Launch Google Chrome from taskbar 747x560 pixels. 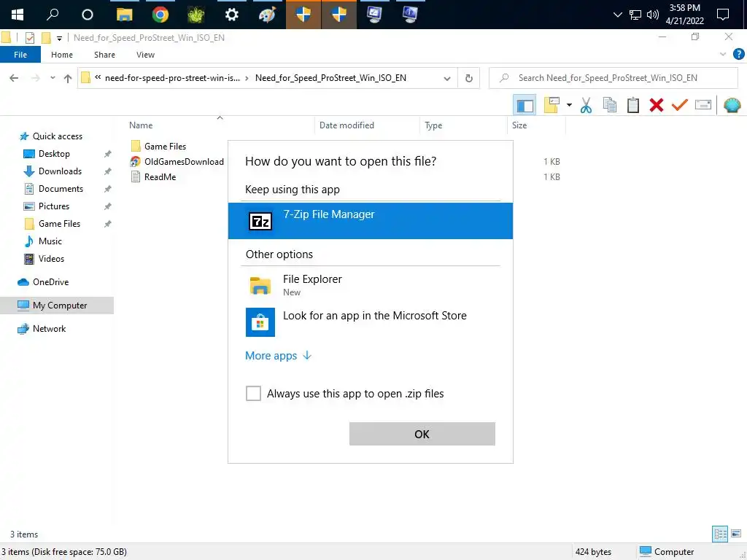(x=160, y=15)
